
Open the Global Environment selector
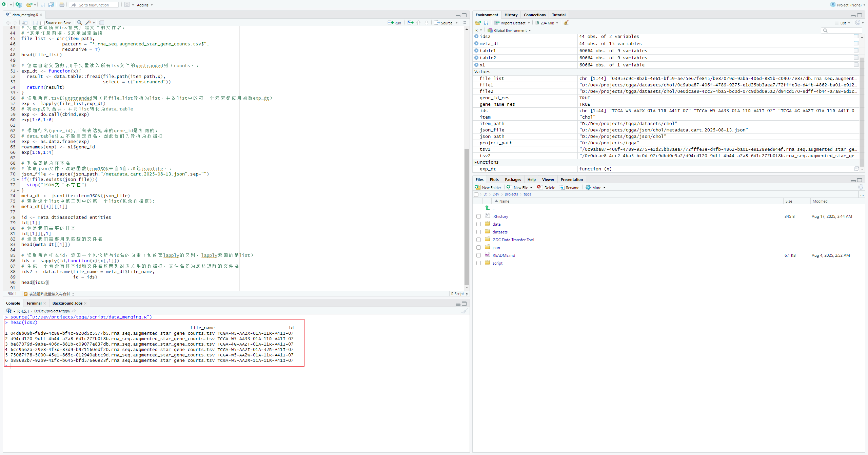pyautogui.click(x=509, y=30)
